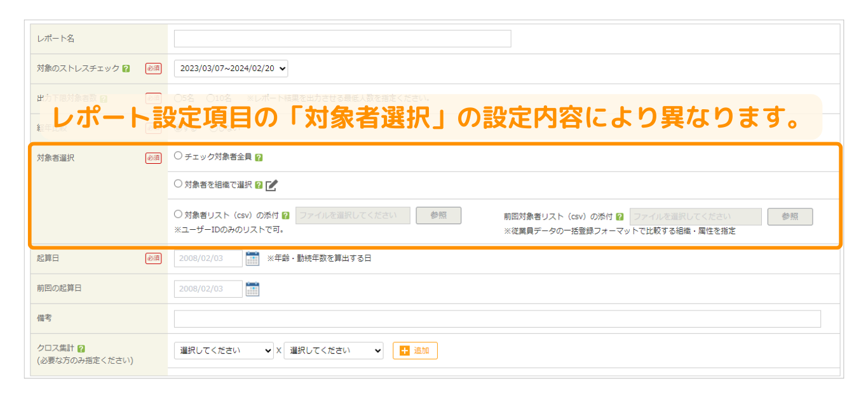Click the help icon next to チェック対象者全員
The width and height of the screenshot is (868, 393).
259,156
